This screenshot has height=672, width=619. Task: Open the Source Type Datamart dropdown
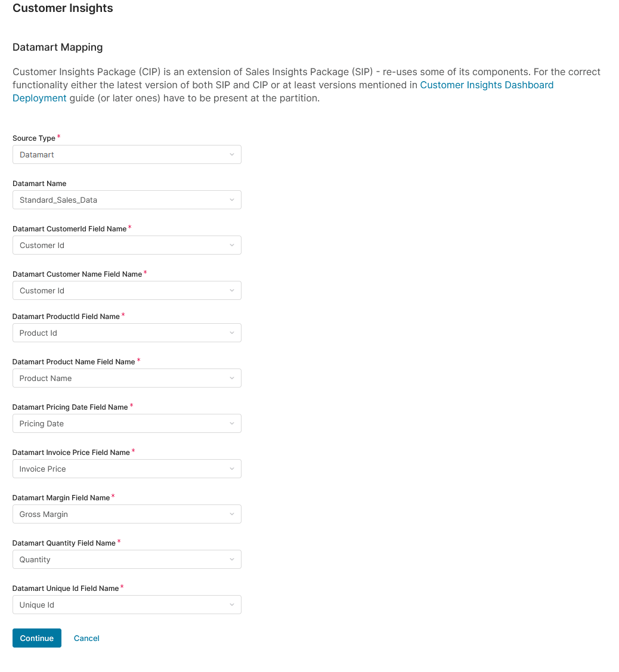point(126,155)
